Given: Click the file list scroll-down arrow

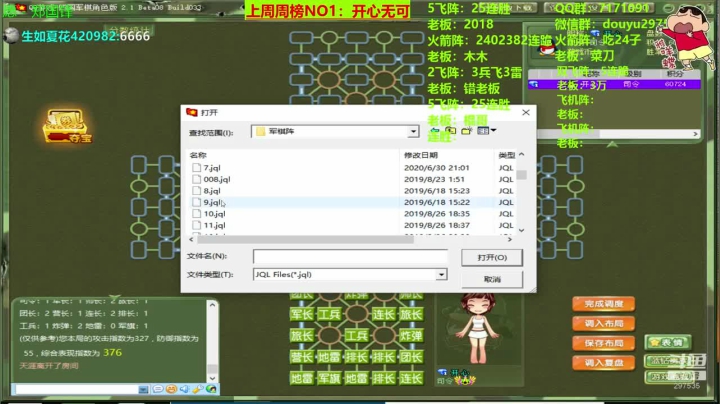Looking at the screenshot, I should (x=521, y=230).
